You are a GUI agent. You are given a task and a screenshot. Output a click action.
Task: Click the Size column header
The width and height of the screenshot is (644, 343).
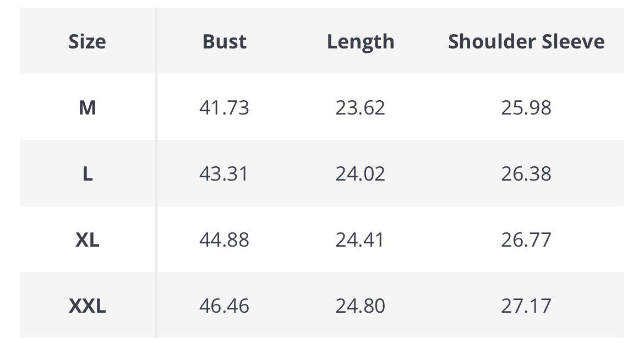click(x=88, y=42)
